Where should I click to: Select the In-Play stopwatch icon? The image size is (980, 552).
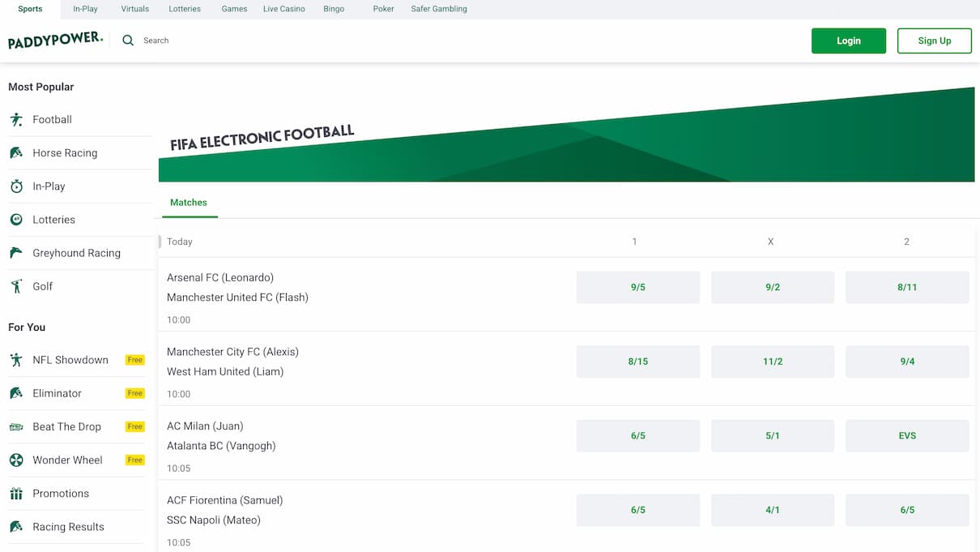[16, 186]
